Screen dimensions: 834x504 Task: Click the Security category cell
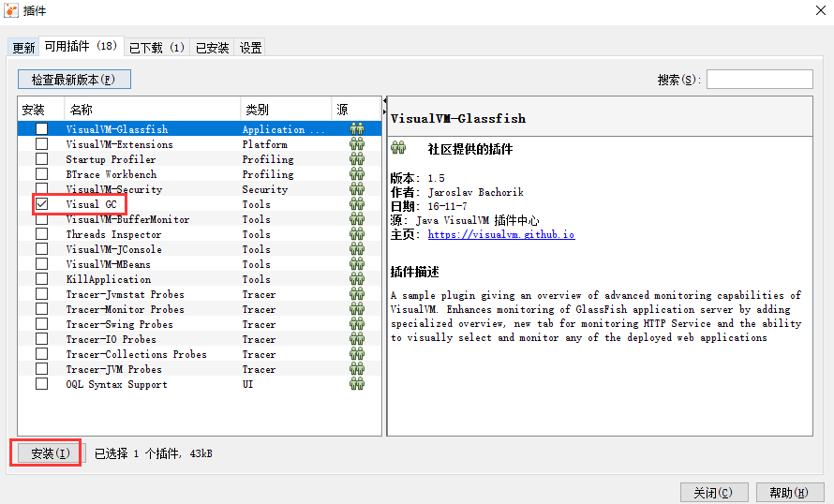264,189
